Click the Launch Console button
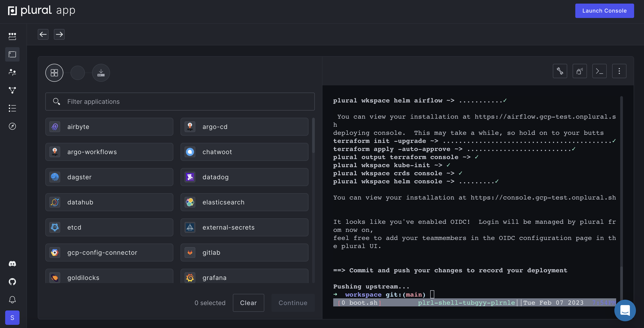644x328 pixels. [604, 11]
